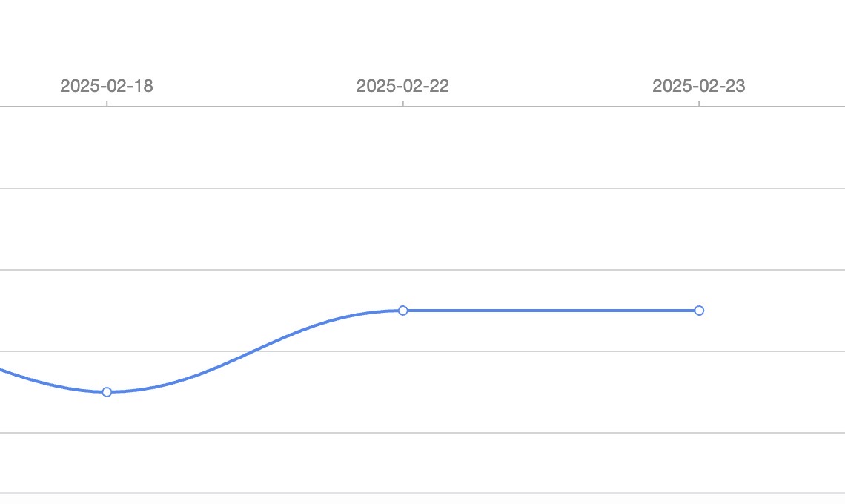Click the date axis line between 02-18 and 02-22

pyautogui.click(x=252, y=107)
